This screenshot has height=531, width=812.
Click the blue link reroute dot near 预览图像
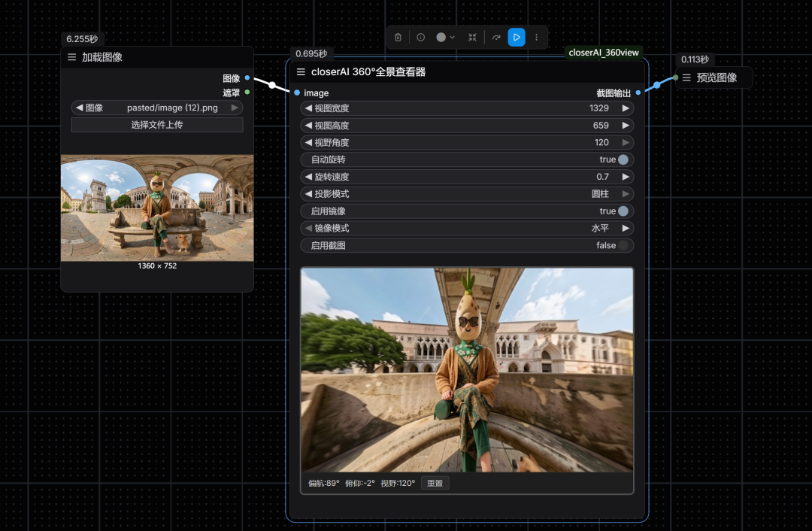tap(656, 85)
